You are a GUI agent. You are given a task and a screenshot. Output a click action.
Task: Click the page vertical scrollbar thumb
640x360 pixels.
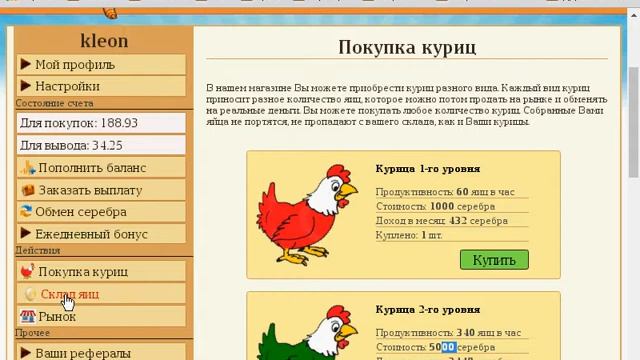click(x=633, y=122)
